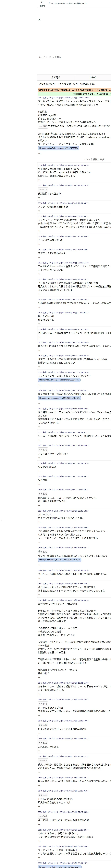
Task: Click the text ワロタU+1F602 in post 0534
Action: (47, 467)
